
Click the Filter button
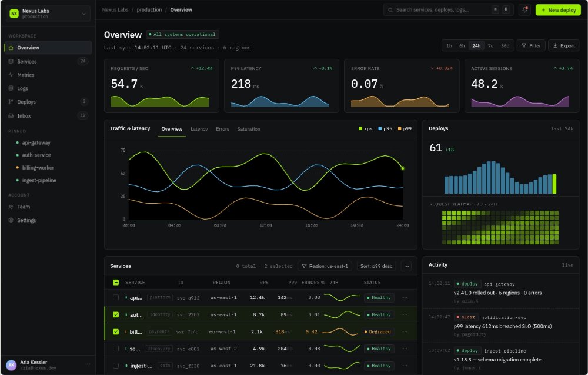click(x=531, y=46)
